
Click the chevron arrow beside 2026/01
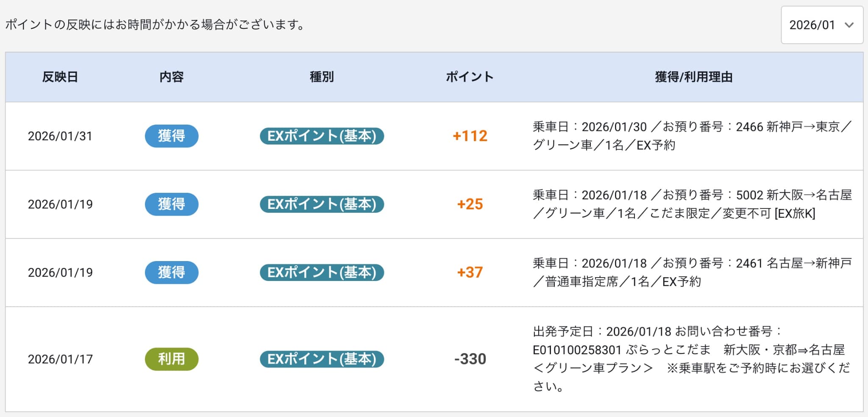(x=850, y=25)
